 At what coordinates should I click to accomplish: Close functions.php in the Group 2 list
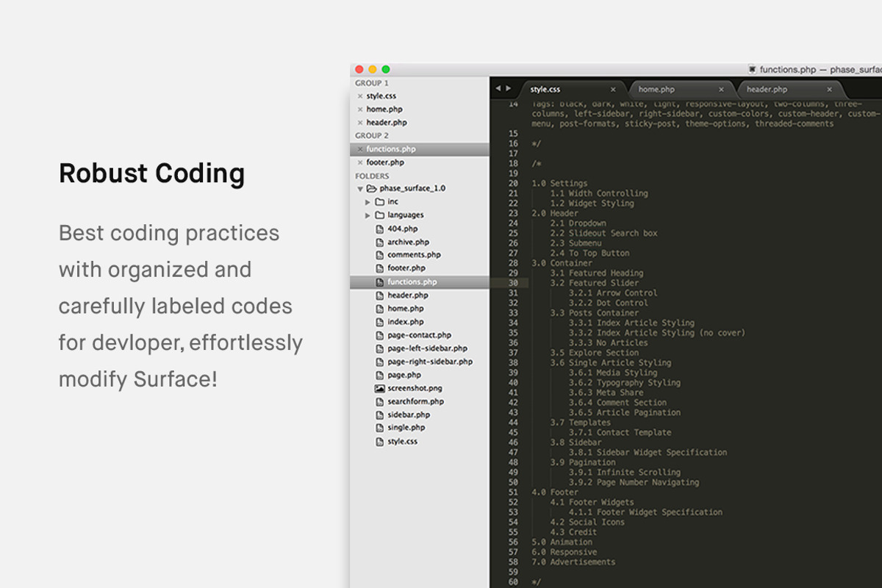[359, 149]
